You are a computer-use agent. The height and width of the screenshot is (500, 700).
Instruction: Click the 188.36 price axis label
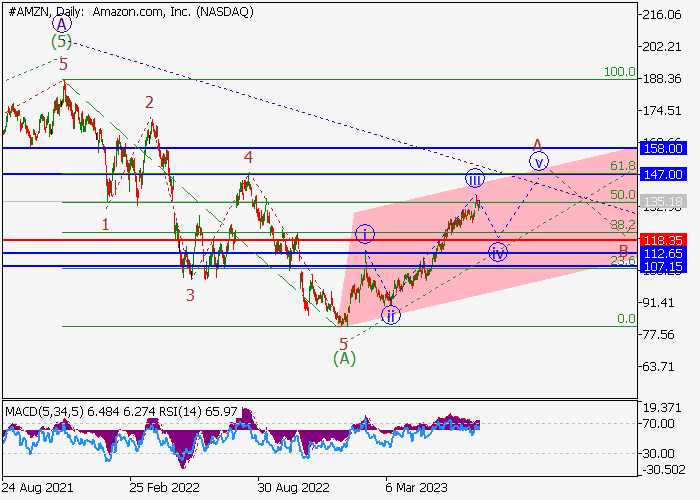coord(662,79)
